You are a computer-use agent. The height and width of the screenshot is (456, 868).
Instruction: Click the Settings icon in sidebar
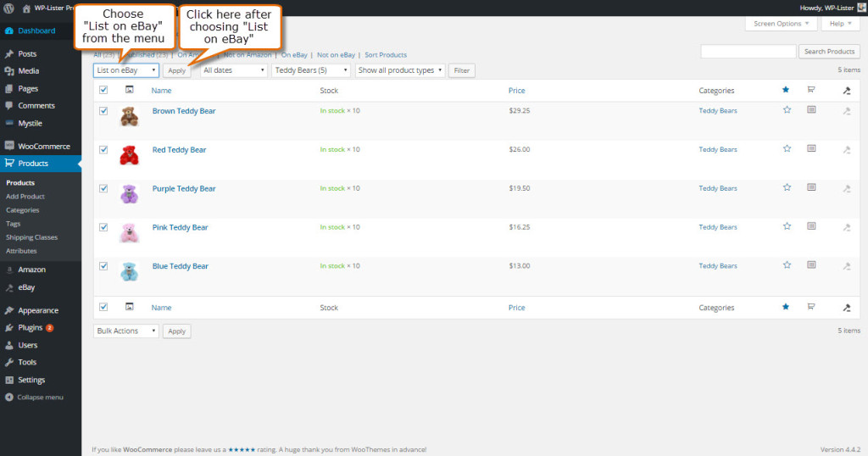[x=9, y=381]
